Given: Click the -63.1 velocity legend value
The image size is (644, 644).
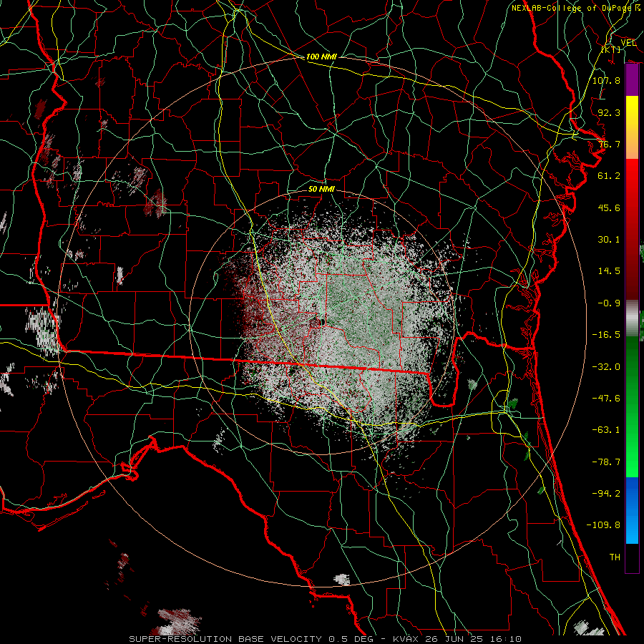Looking at the screenshot, I should pos(606,430).
